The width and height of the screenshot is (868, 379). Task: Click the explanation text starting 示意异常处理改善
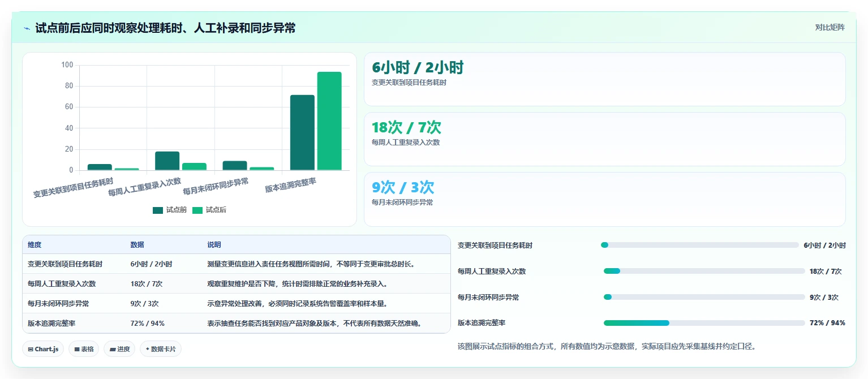(x=297, y=304)
